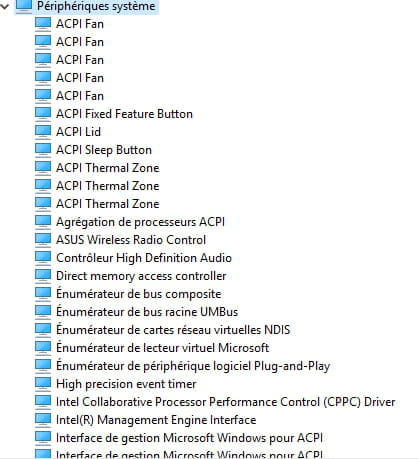
Task: Select Énumérateur de lecteur virtuel Microsoft
Action: tap(163, 348)
